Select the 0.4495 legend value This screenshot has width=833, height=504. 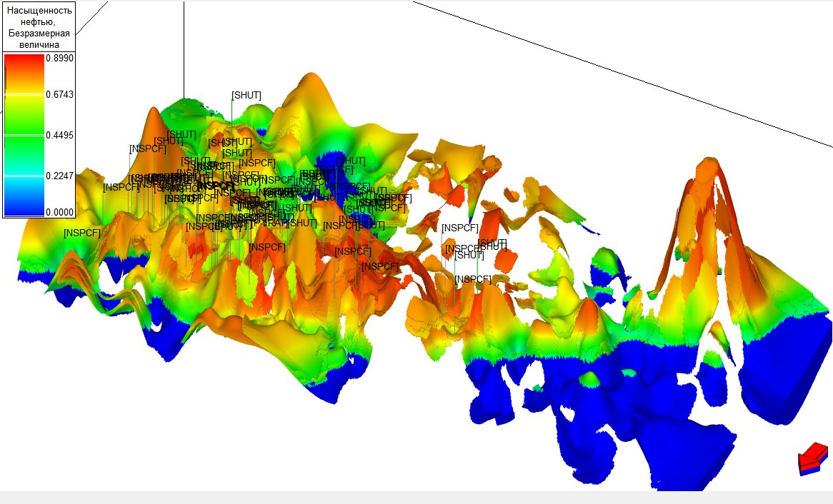click(x=60, y=135)
